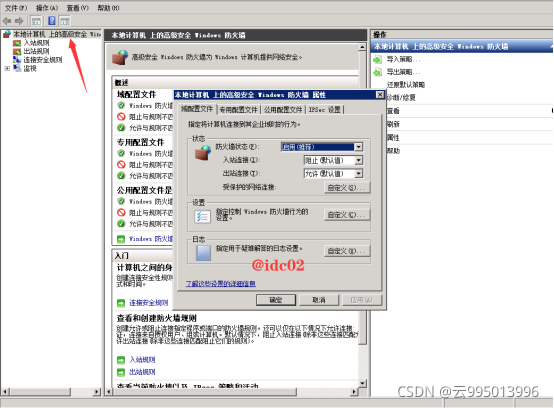Click the back arrow toolbar icon

(x=7, y=21)
